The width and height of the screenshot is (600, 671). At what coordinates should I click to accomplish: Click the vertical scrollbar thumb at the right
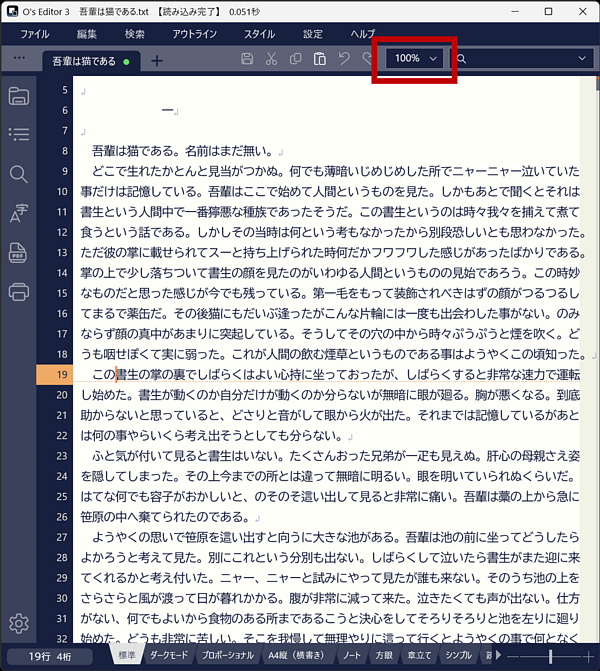tap(597, 83)
